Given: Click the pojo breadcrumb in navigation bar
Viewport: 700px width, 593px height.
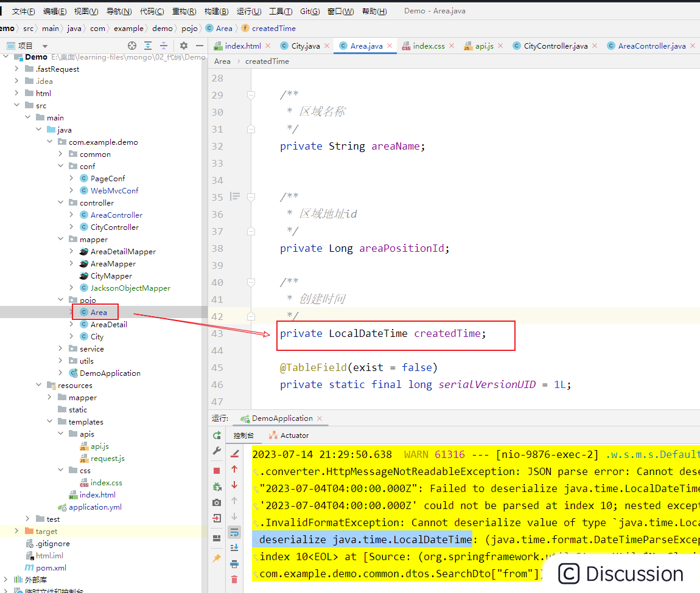Looking at the screenshot, I should point(189,28).
